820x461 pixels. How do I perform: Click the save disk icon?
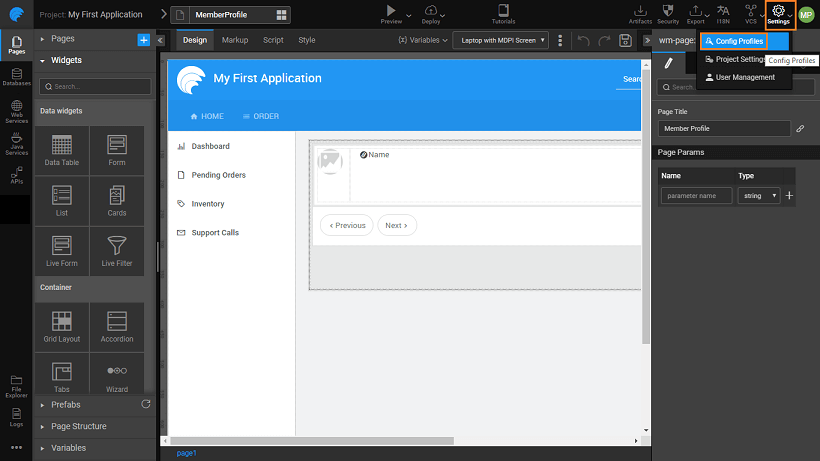[625, 40]
